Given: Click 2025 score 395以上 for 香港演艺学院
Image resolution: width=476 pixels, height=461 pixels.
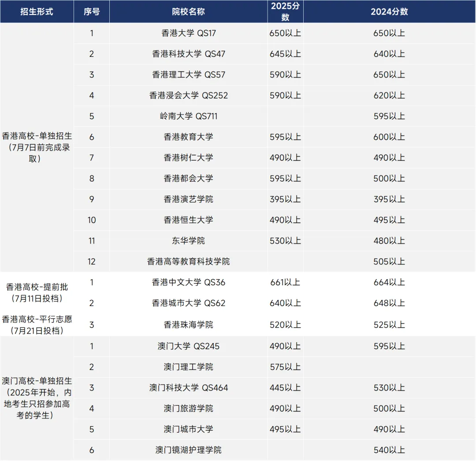Looking at the screenshot, I should 285,199.
